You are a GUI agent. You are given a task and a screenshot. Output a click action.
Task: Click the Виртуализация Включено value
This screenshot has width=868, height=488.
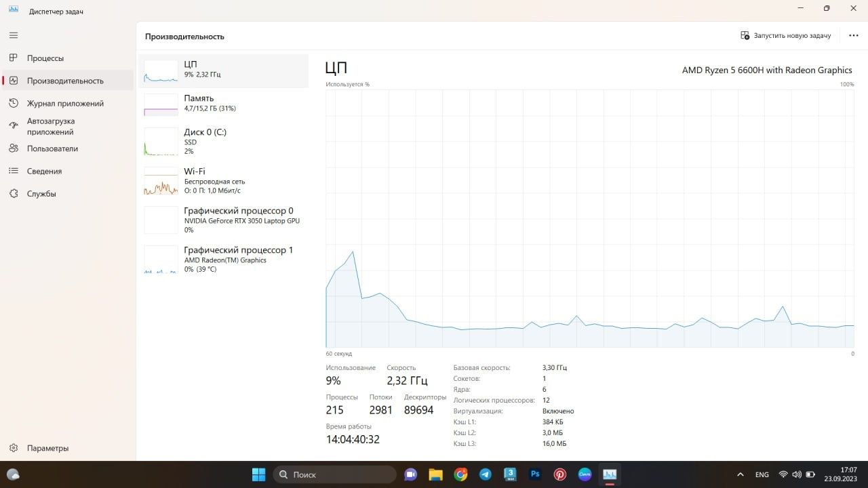(x=558, y=411)
